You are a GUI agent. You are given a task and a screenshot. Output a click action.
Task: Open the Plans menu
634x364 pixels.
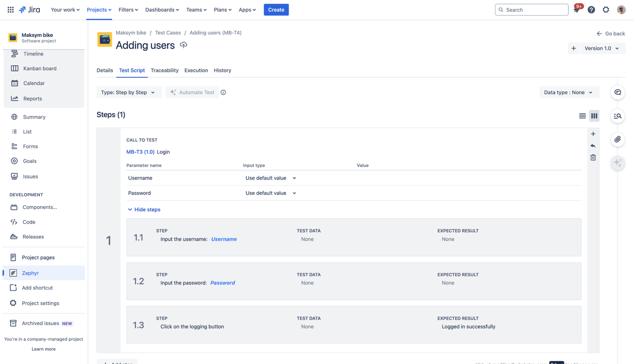[223, 9]
